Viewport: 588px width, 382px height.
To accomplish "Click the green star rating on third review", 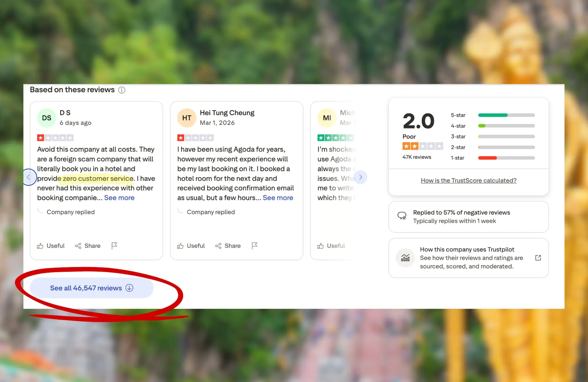I will [x=335, y=138].
